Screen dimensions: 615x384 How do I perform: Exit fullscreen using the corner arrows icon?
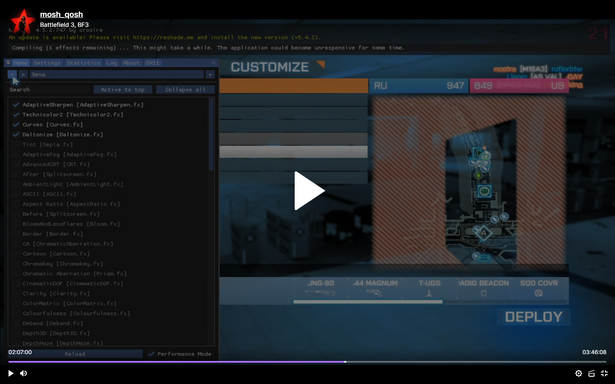point(604,373)
